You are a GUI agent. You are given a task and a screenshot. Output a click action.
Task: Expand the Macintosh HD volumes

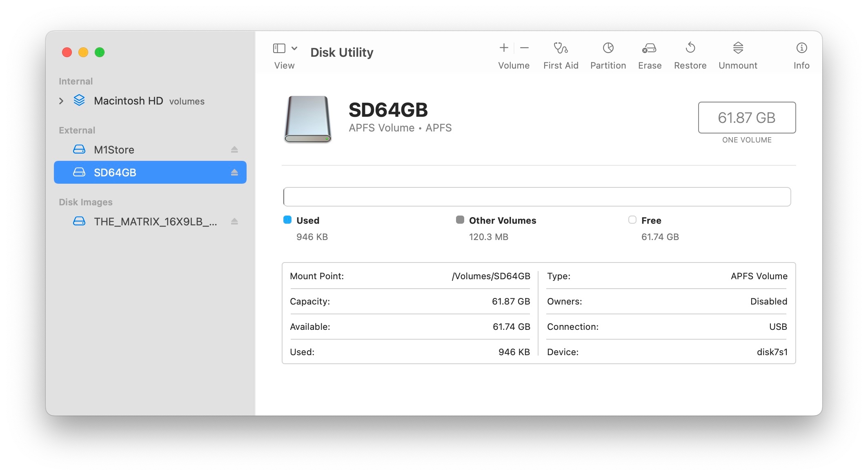[x=62, y=101]
